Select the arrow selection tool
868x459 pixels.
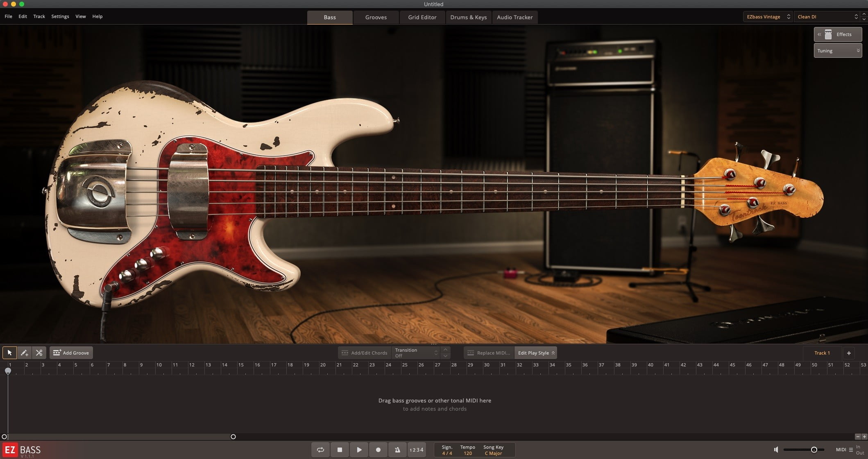click(x=9, y=353)
